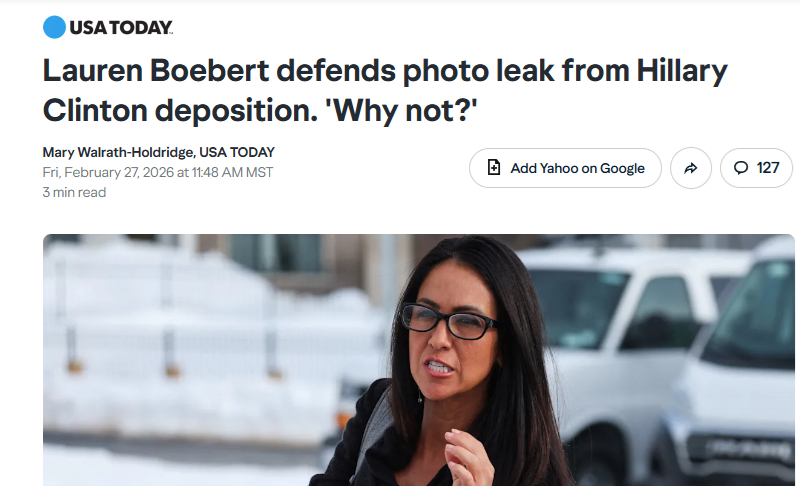Click the raised hand in the photo
Image resolution: width=800 pixels, height=486 pixels.
point(467,456)
